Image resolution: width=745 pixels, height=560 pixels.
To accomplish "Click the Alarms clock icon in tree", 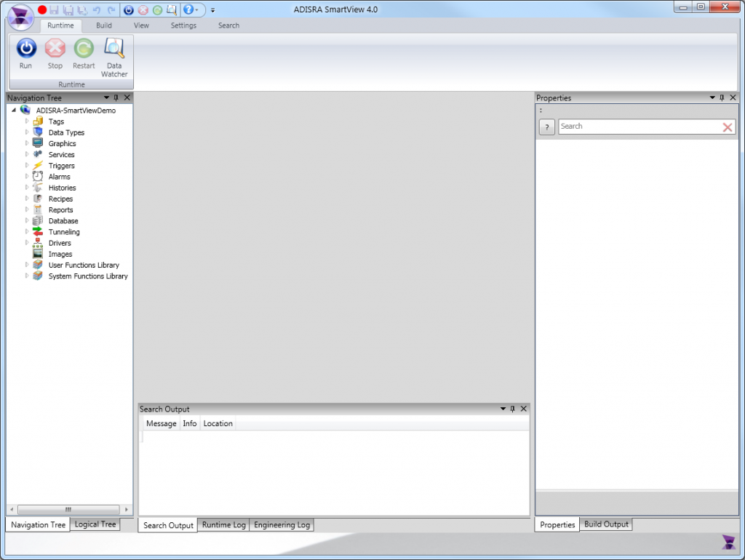I will pos(38,176).
